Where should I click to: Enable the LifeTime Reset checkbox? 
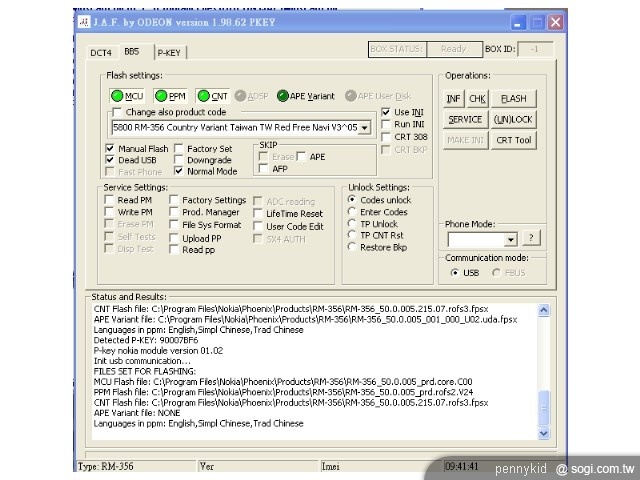click(x=258, y=213)
